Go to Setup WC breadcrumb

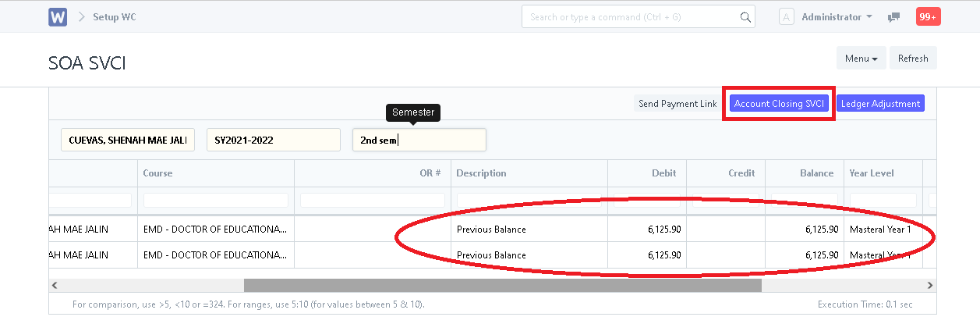[x=115, y=17]
